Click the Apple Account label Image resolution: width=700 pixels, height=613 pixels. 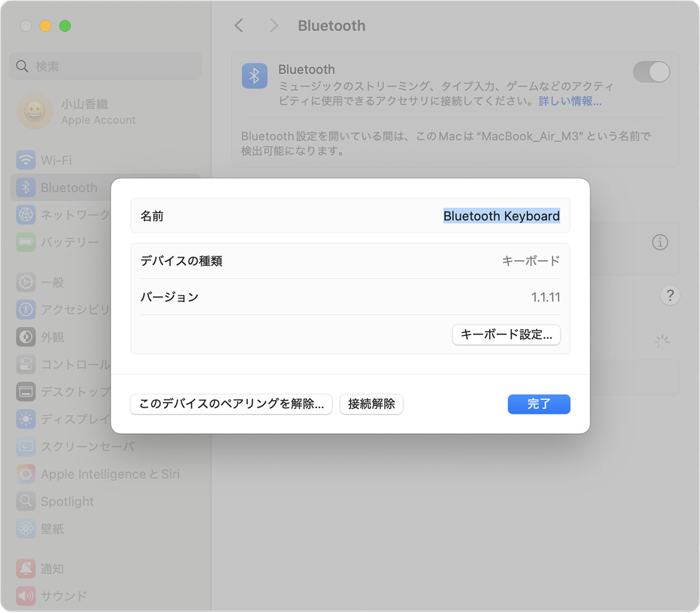point(99,120)
